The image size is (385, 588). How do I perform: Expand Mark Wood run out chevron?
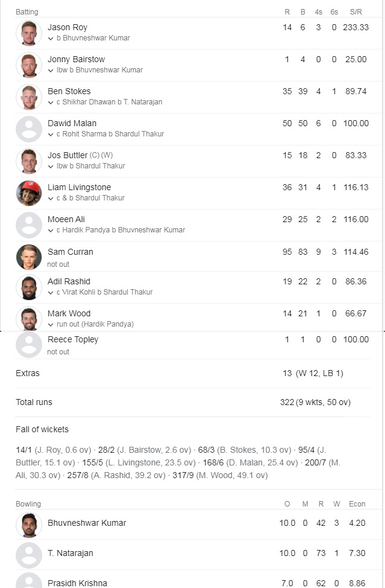coord(51,324)
